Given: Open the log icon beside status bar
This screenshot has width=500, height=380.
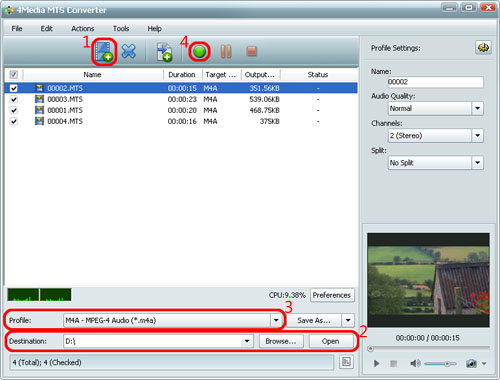Looking at the screenshot, I should tap(346, 362).
